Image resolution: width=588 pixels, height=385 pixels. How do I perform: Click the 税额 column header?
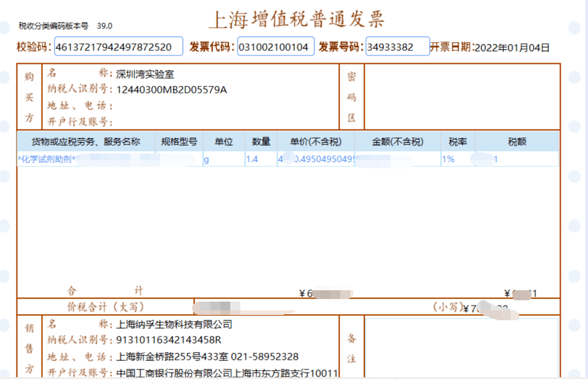point(517,141)
